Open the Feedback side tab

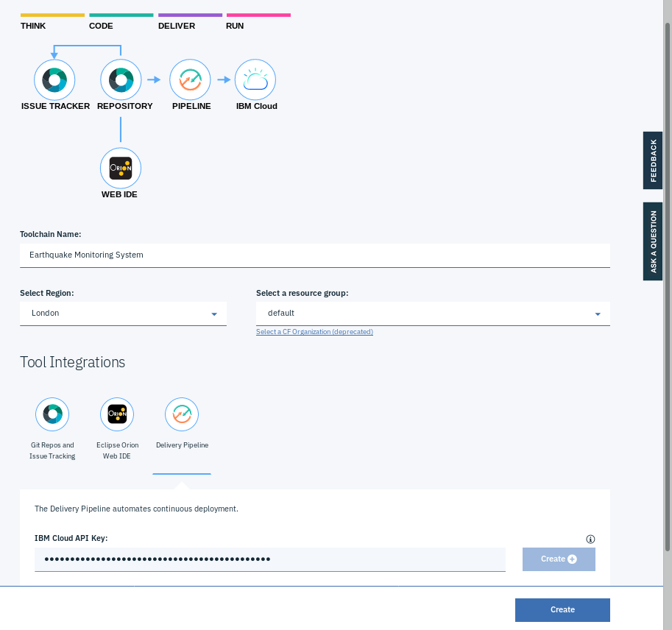(653, 160)
